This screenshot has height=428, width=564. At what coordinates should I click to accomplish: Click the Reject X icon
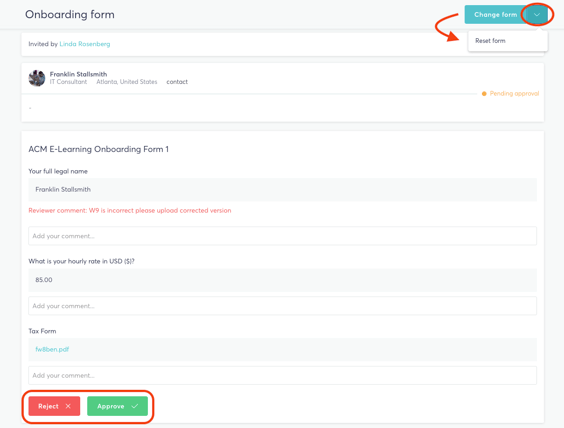click(68, 406)
